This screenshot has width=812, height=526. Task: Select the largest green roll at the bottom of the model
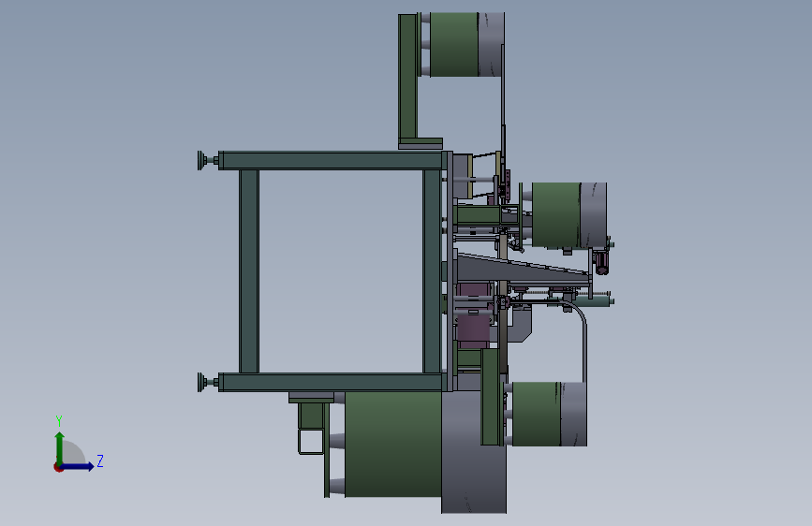pos(393,445)
